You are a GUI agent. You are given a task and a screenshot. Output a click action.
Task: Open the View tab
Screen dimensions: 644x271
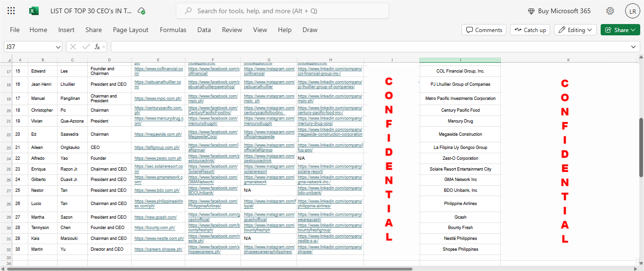tap(260, 30)
